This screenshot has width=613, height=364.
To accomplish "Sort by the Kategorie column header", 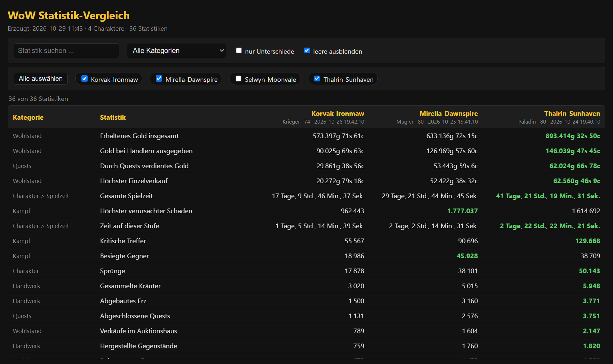I will (28, 117).
